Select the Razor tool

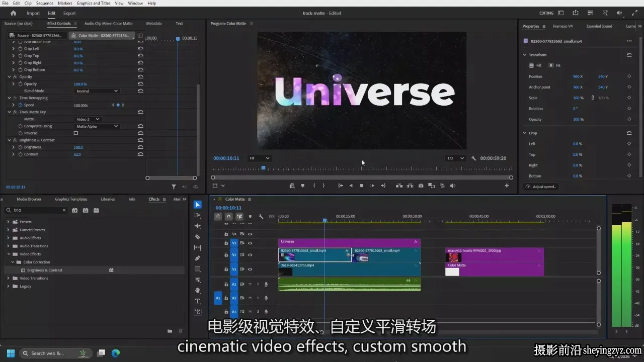(198, 237)
